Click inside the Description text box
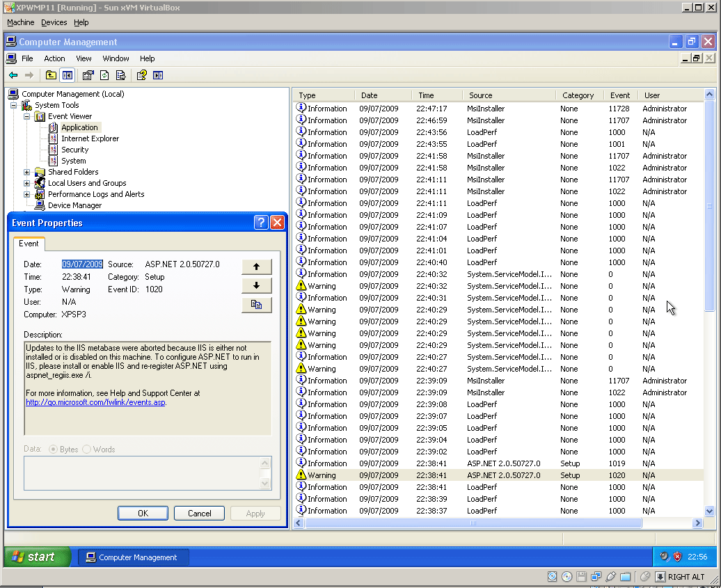This screenshot has width=721, height=588. (148, 388)
